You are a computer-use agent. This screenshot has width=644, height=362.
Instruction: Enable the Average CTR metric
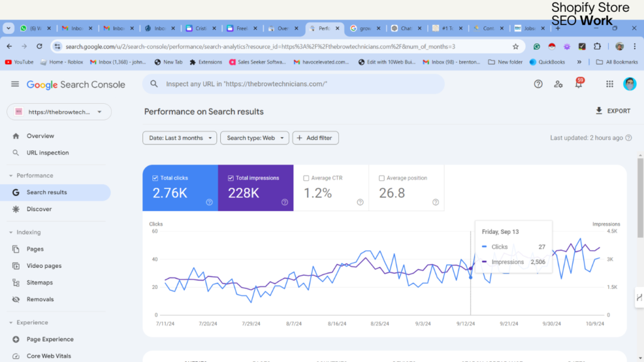click(x=306, y=178)
